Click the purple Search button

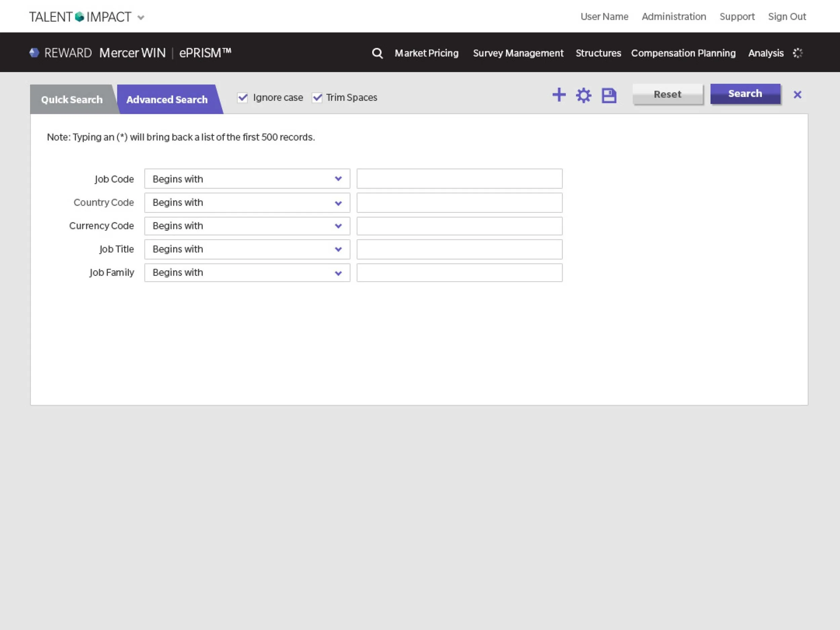click(x=745, y=94)
